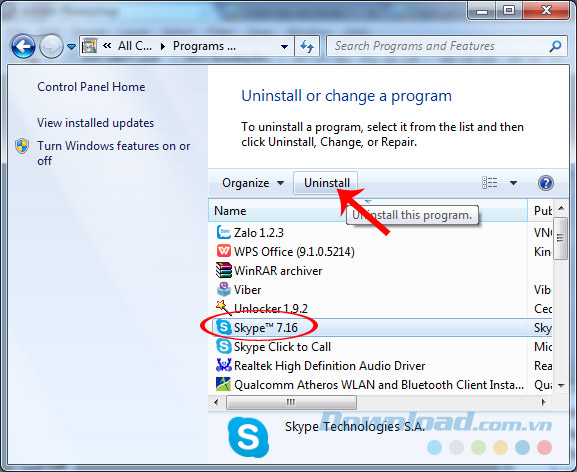Click the Uninstall toolbar button
The image size is (577, 472).
click(x=326, y=183)
